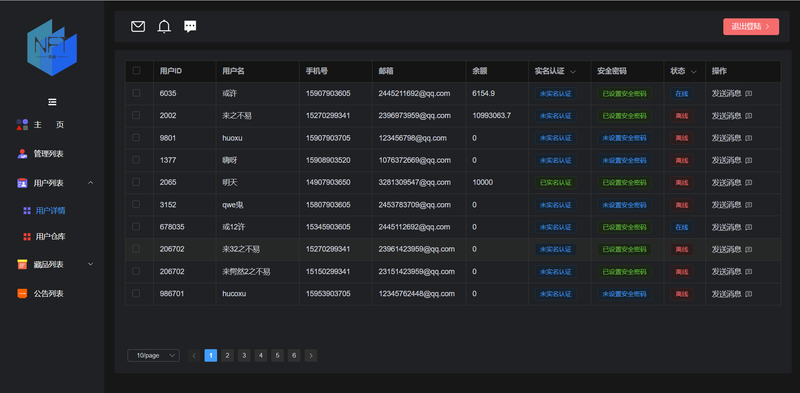Check the box for user 1377

click(136, 160)
